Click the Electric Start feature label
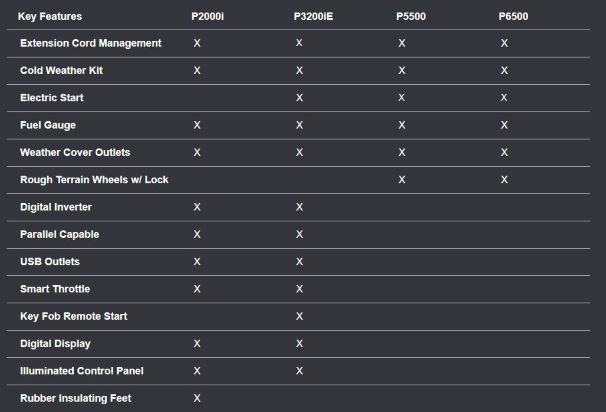 [x=52, y=98]
